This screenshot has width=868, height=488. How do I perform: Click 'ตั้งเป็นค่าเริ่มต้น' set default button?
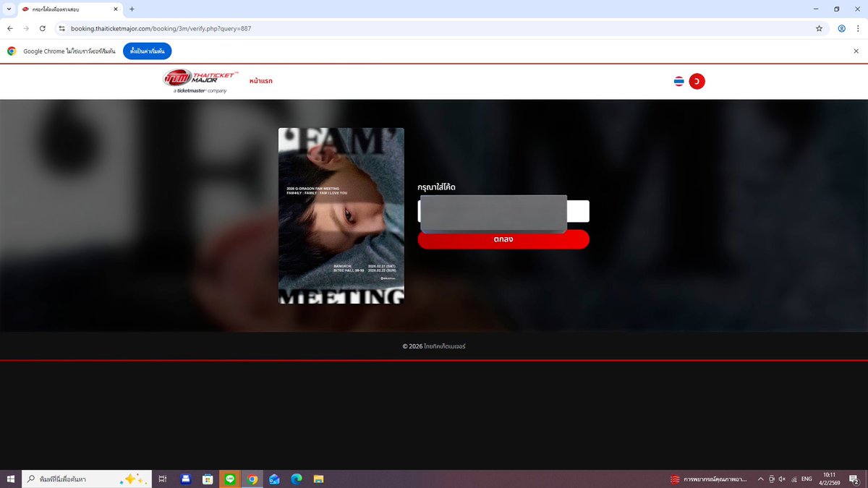147,51
